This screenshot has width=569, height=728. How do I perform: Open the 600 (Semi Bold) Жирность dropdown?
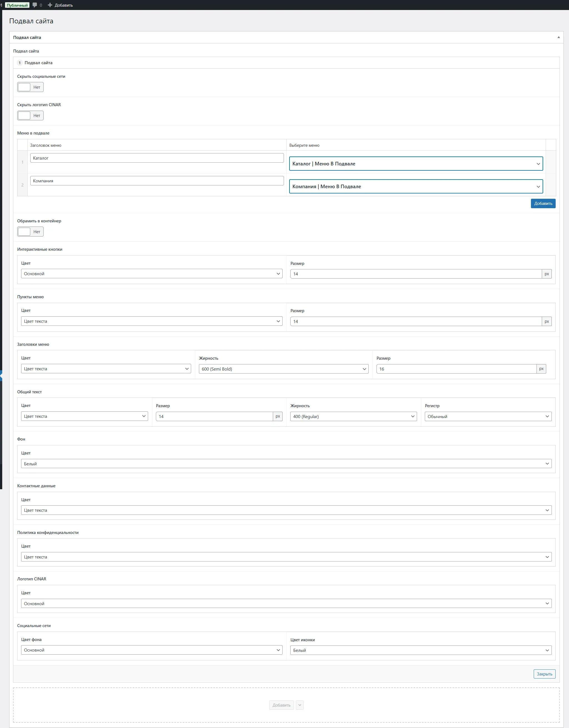283,369
